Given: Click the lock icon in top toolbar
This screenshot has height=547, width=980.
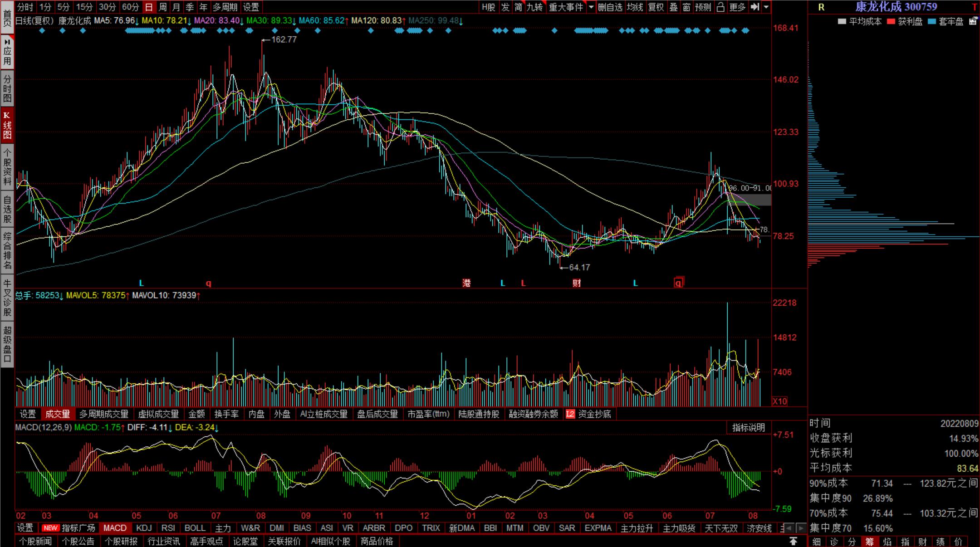Looking at the screenshot, I should (x=720, y=7).
